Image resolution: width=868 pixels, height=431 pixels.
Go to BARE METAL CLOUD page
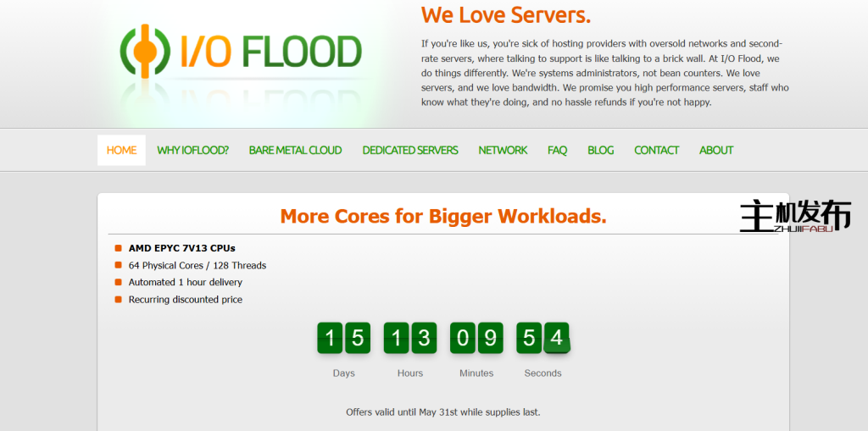coord(295,150)
